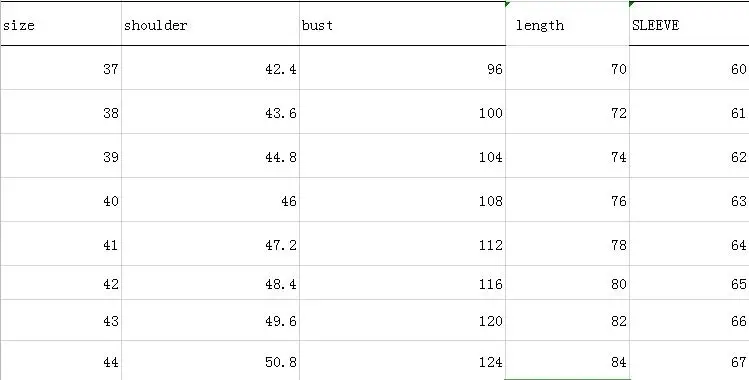The height and width of the screenshot is (380, 749).
Task: Select the cell with sleeve value 63
Action: pos(689,200)
